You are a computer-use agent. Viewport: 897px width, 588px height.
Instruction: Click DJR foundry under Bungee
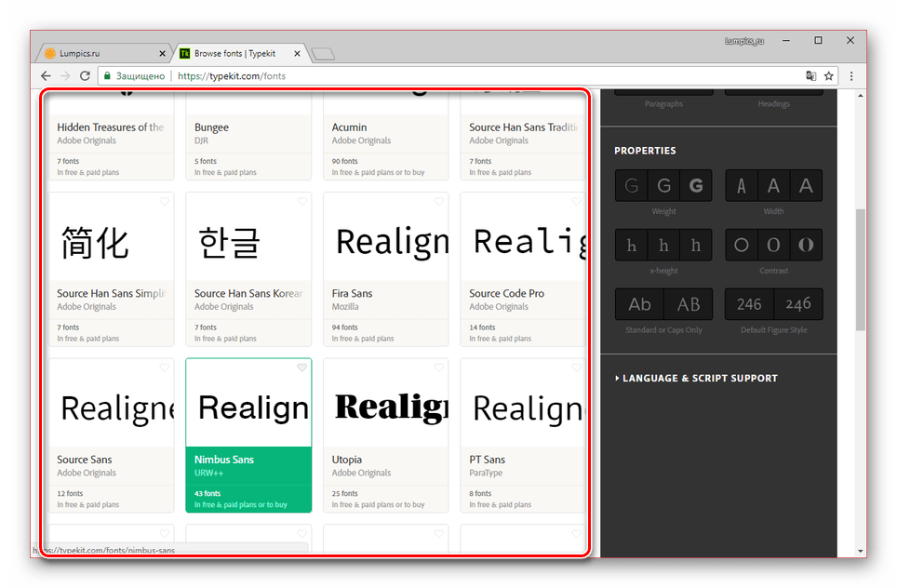click(x=201, y=140)
